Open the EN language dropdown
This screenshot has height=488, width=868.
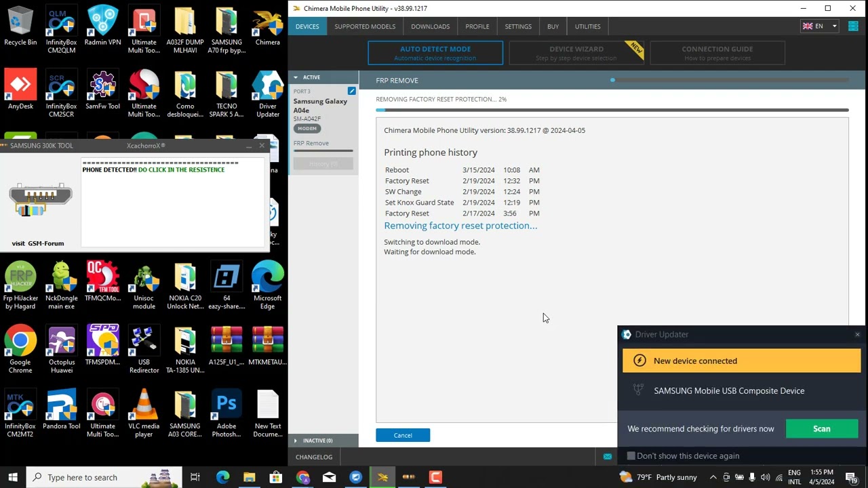click(821, 26)
